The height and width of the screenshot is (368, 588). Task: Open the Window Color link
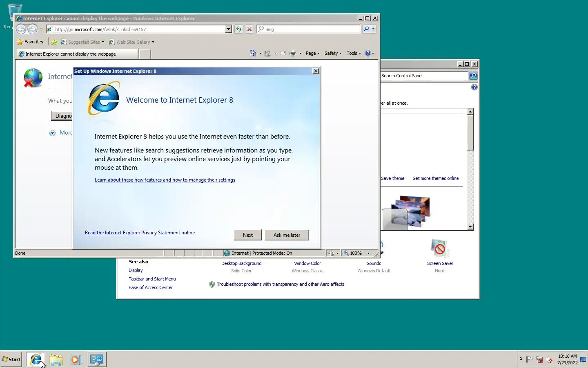[x=307, y=263]
